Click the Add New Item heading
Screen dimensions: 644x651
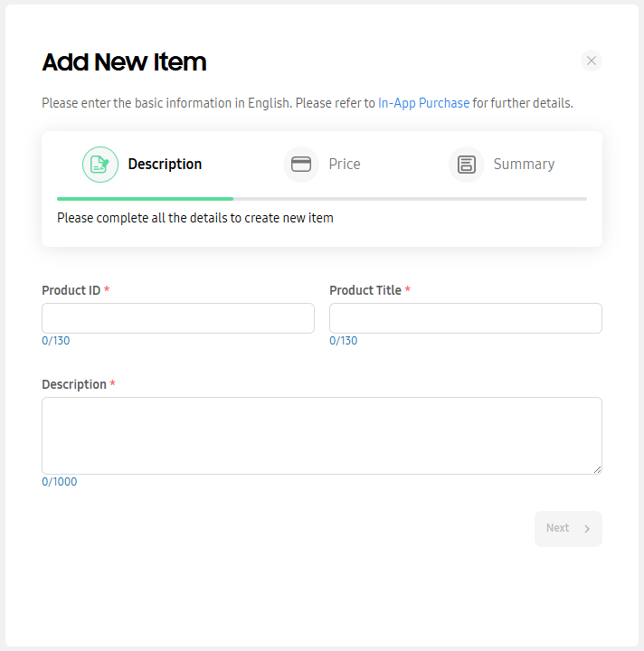click(x=124, y=62)
